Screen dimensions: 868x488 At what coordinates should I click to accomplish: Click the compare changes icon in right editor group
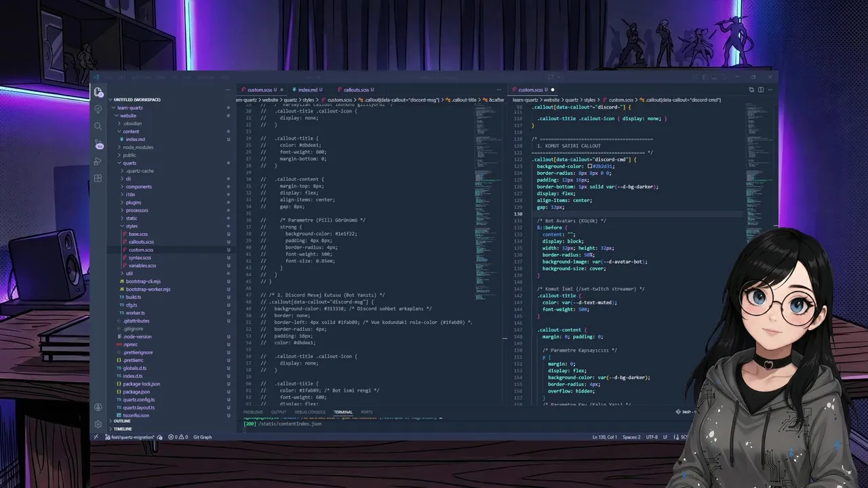point(751,89)
